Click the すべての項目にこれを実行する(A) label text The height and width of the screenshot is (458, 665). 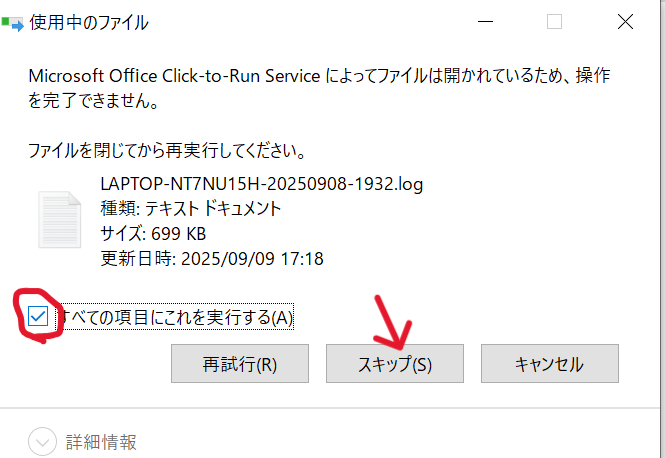[x=177, y=317]
